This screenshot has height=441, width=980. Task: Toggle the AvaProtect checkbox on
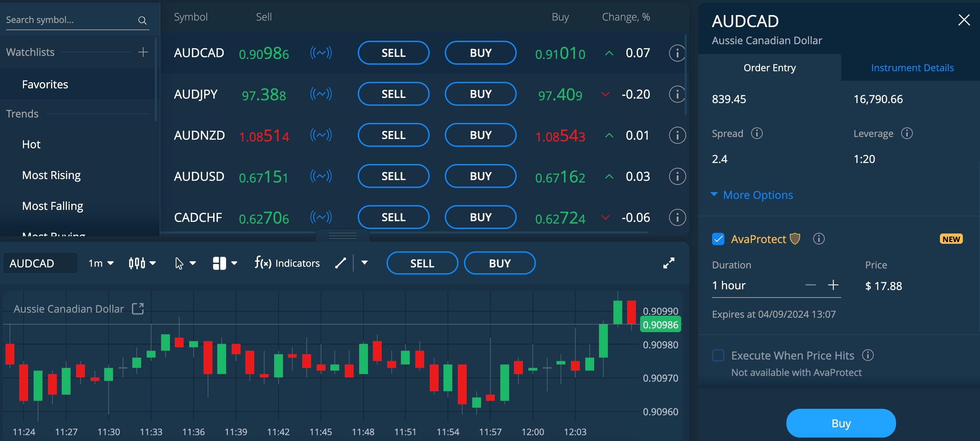coord(719,239)
